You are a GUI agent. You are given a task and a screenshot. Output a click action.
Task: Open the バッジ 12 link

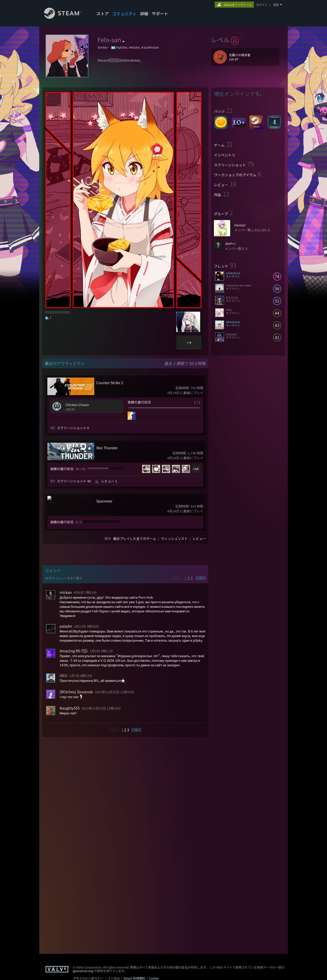[x=223, y=111]
